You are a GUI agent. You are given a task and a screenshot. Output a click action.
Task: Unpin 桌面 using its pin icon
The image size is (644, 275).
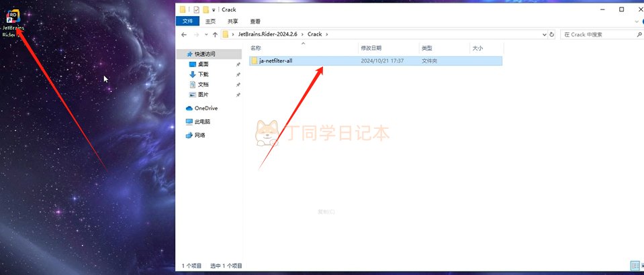(x=238, y=64)
